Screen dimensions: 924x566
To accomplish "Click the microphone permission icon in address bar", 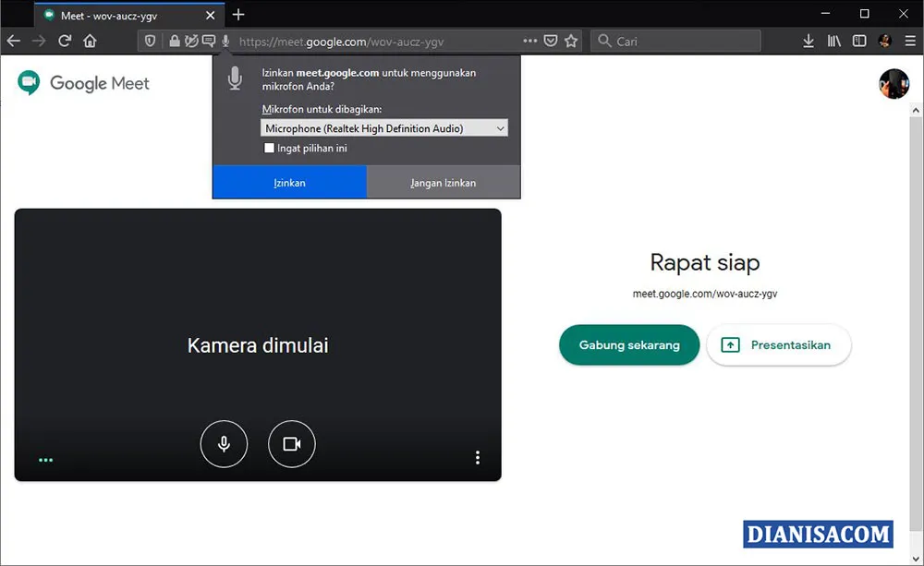I will [225, 41].
